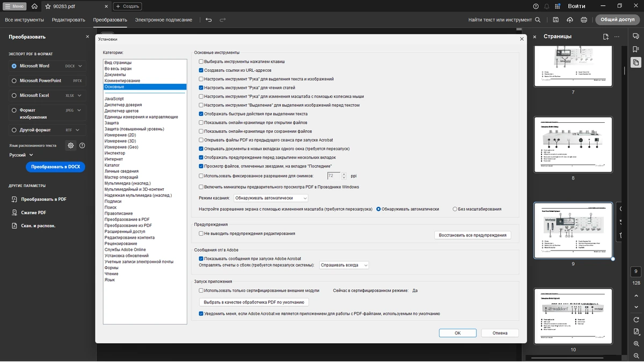The width and height of the screenshot is (644, 362).
Task: Open the Режим касания dropdown
Action: pos(270,198)
